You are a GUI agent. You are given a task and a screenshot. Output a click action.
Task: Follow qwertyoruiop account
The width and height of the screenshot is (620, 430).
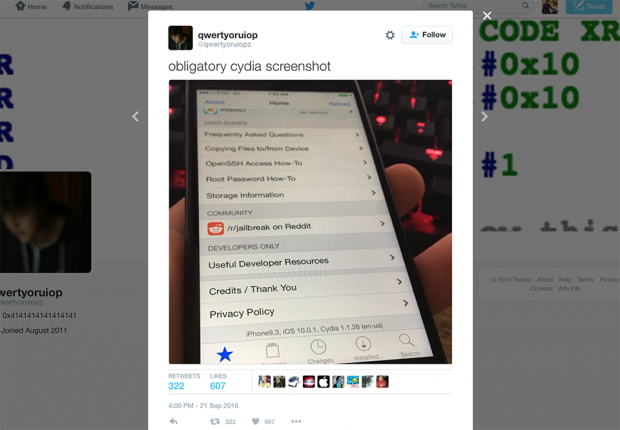[427, 35]
